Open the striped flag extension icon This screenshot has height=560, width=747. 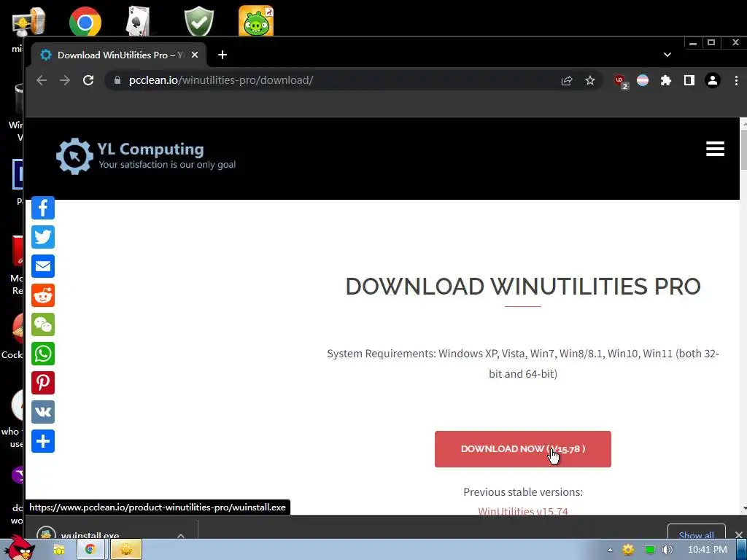coord(643,80)
